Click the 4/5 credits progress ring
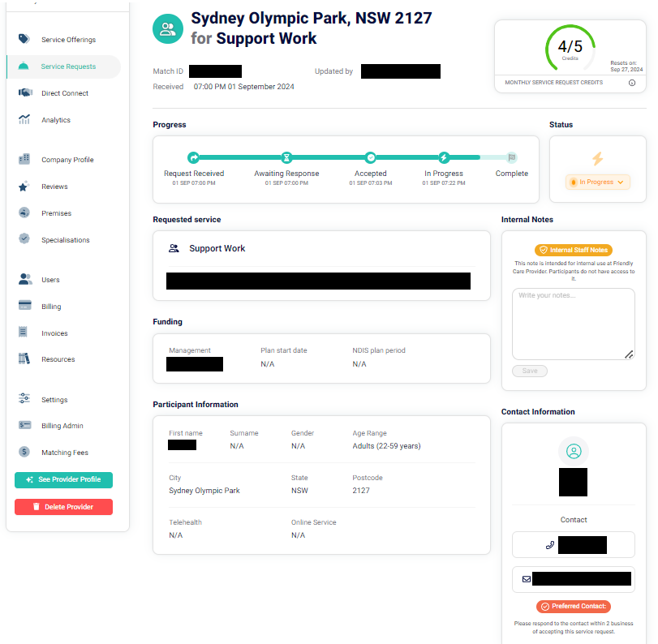 [x=570, y=47]
